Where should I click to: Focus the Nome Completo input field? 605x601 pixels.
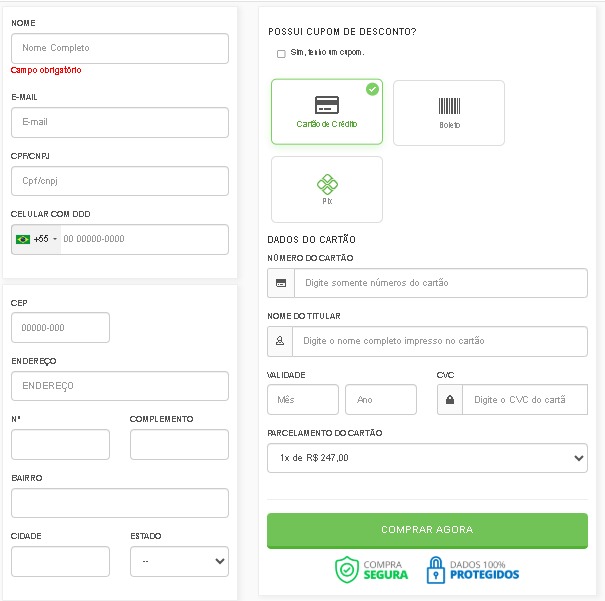[120, 48]
